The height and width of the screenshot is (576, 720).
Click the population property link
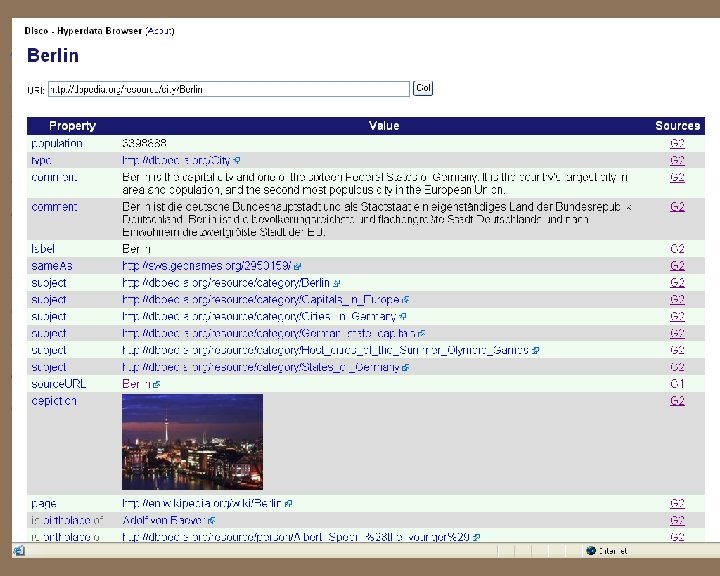57,143
